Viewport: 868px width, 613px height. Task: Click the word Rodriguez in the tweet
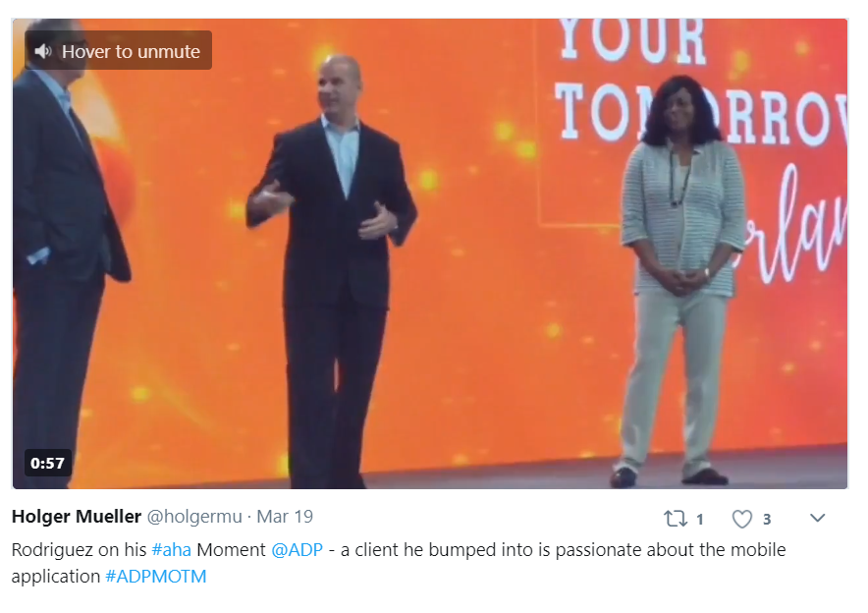pyautogui.click(x=52, y=550)
